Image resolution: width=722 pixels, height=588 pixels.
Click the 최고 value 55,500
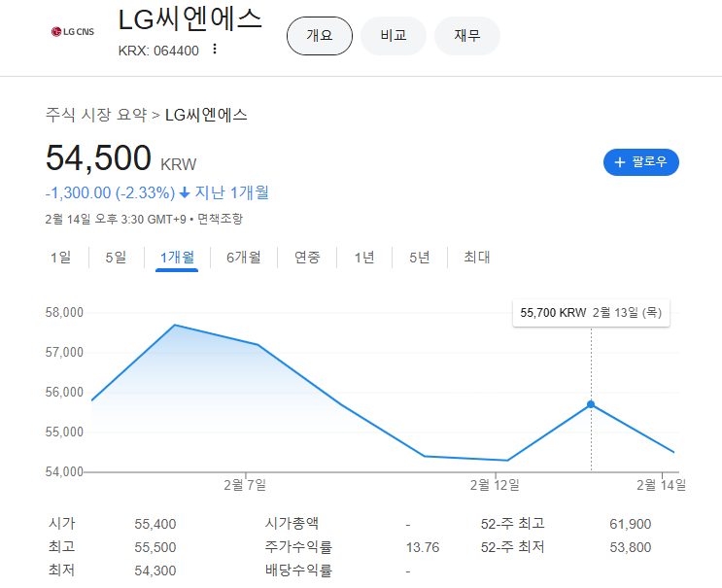click(x=155, y=547)
